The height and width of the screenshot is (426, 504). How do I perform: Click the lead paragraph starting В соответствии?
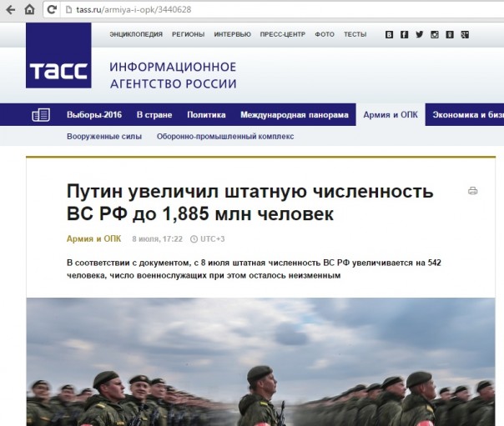(254, 269)
